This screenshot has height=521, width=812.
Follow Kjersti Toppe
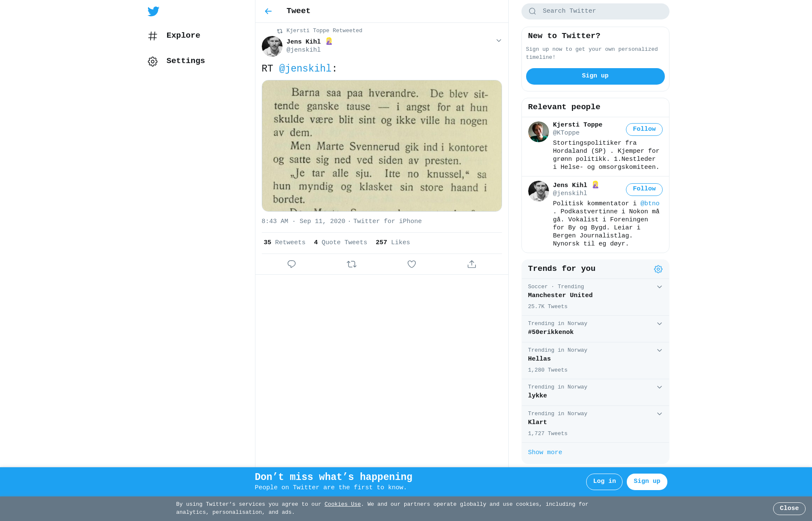[644, 130]
